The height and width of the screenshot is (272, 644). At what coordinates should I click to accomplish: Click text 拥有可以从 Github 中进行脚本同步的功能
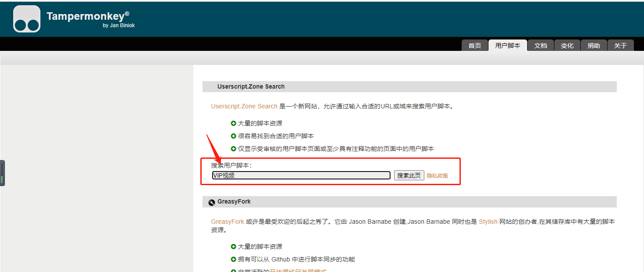pyautogui.click(x=297, y=259)
